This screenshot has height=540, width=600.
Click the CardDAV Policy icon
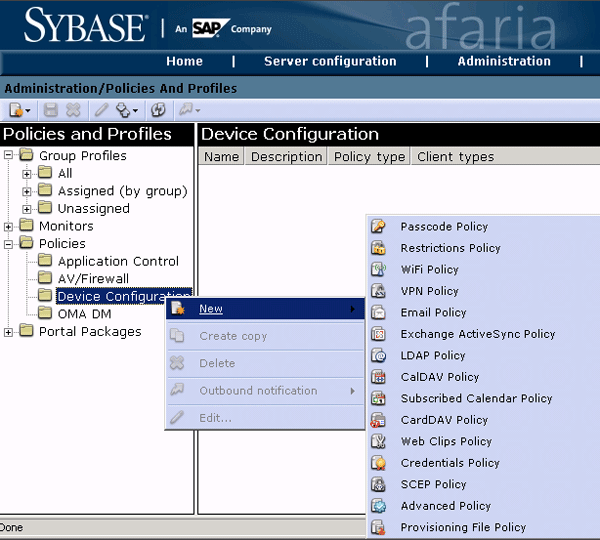(378, 420)
